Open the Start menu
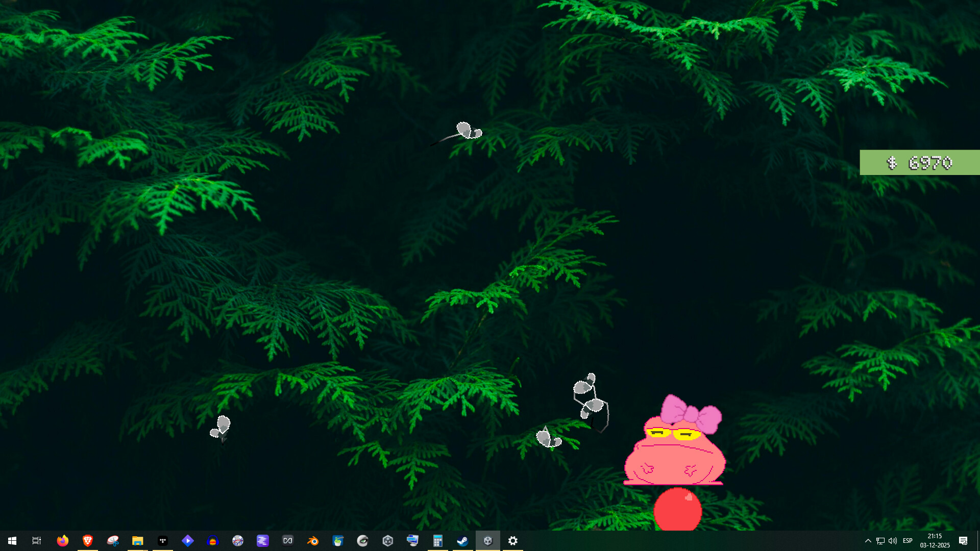Screen dimensions: 980x551 (12, 540)
